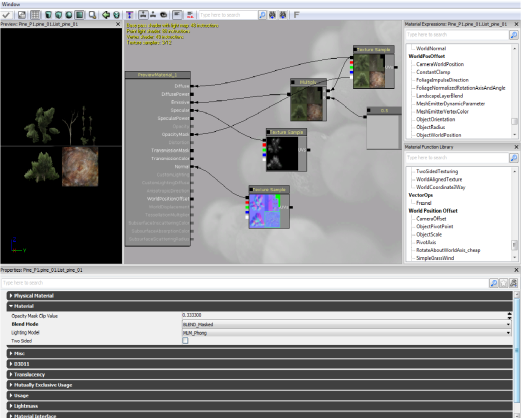Click Opacity Mask Clip Value spinner arrows
The image size is (522, 418).
click(509, 315)
